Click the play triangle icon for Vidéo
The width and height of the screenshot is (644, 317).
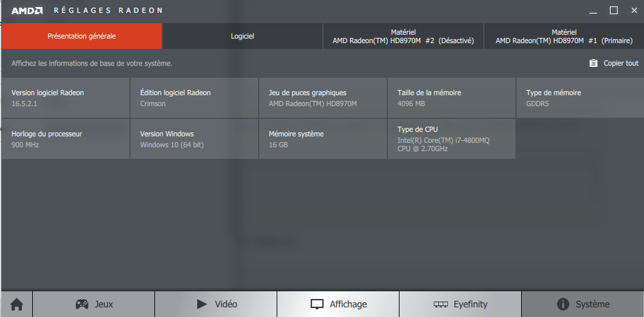click(201, 304)
